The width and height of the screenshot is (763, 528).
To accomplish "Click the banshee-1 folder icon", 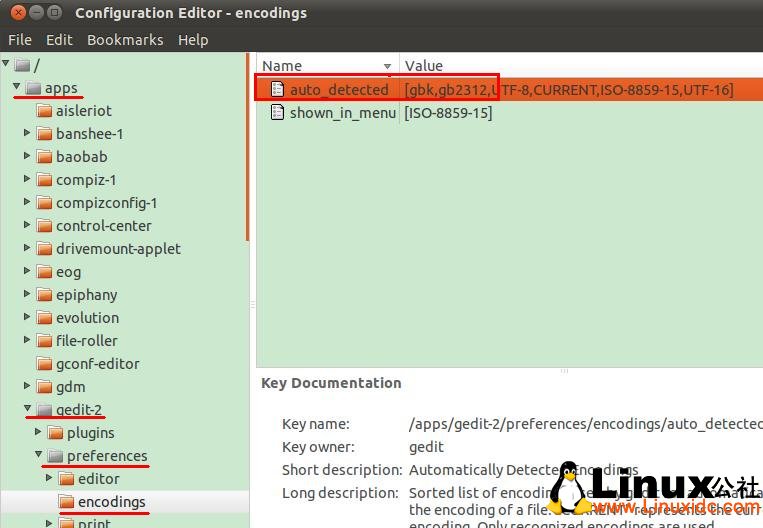I will coord(44,134).
